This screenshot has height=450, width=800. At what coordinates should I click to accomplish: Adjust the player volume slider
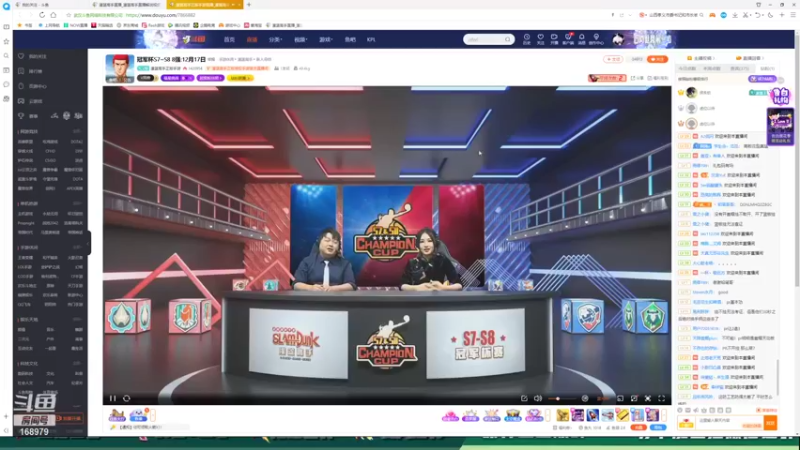[x=560, y=398]
